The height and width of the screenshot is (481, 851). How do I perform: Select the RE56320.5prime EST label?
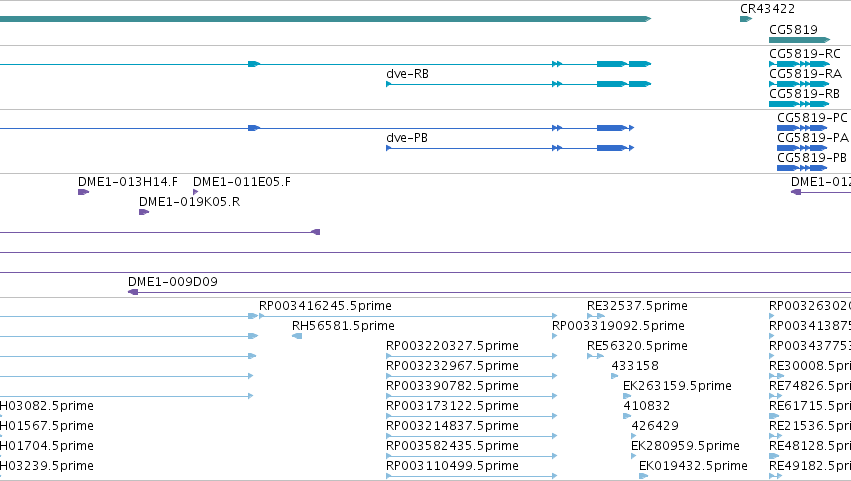[637, 346]
